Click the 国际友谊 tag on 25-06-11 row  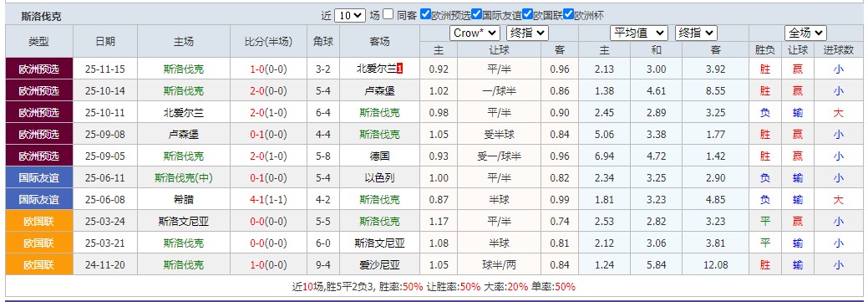point(38,178)
